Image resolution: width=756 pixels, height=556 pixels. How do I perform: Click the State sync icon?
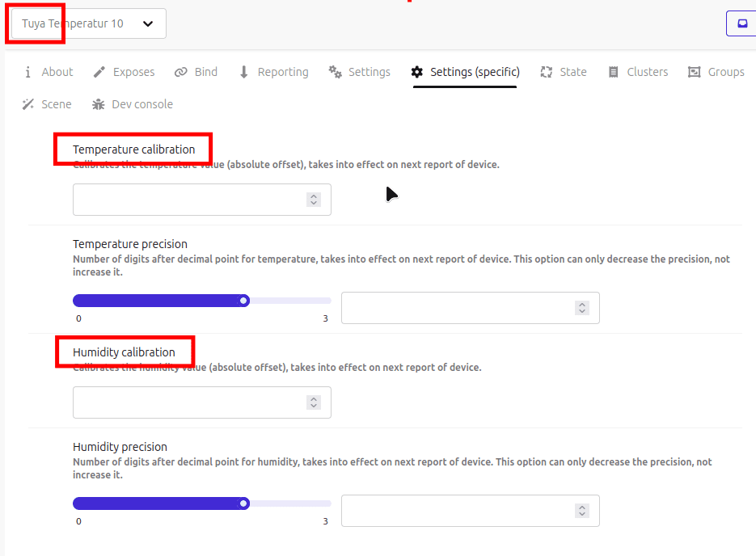pos(547,72)
